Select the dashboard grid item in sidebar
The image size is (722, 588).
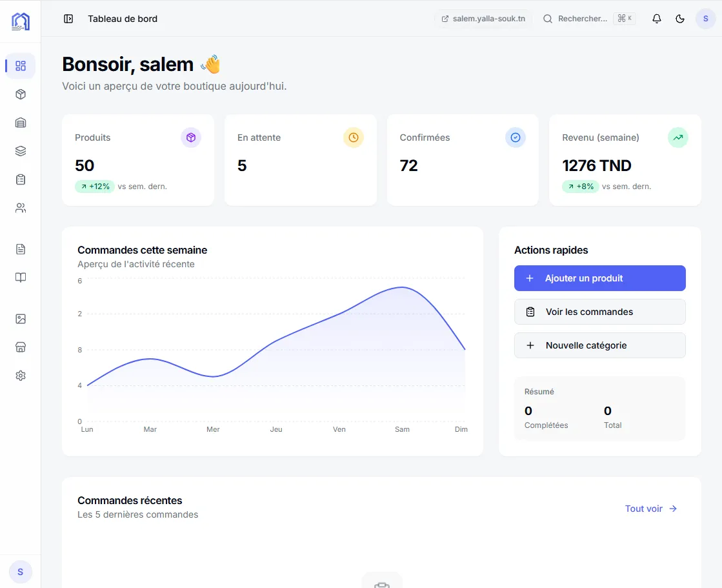click(x=21, y=66)
